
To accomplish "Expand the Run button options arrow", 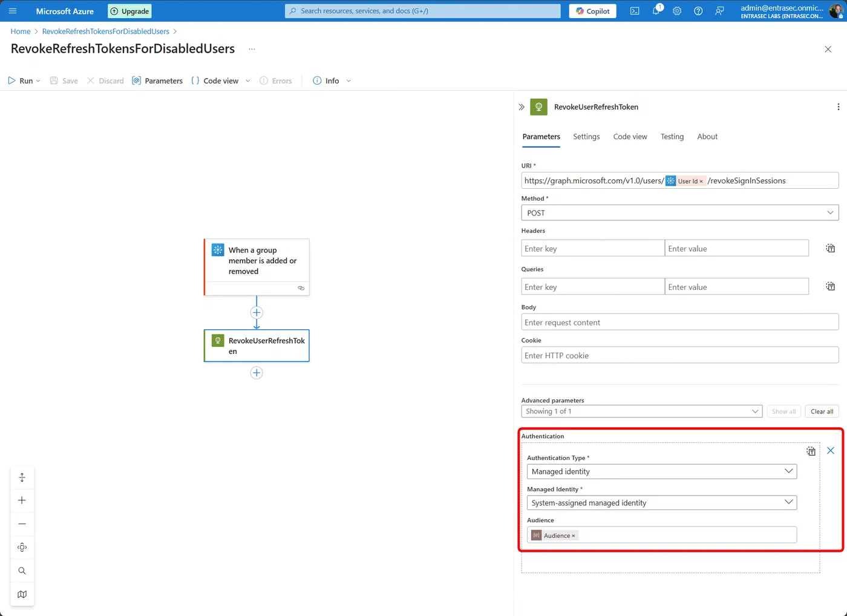I will coord(38,81).
